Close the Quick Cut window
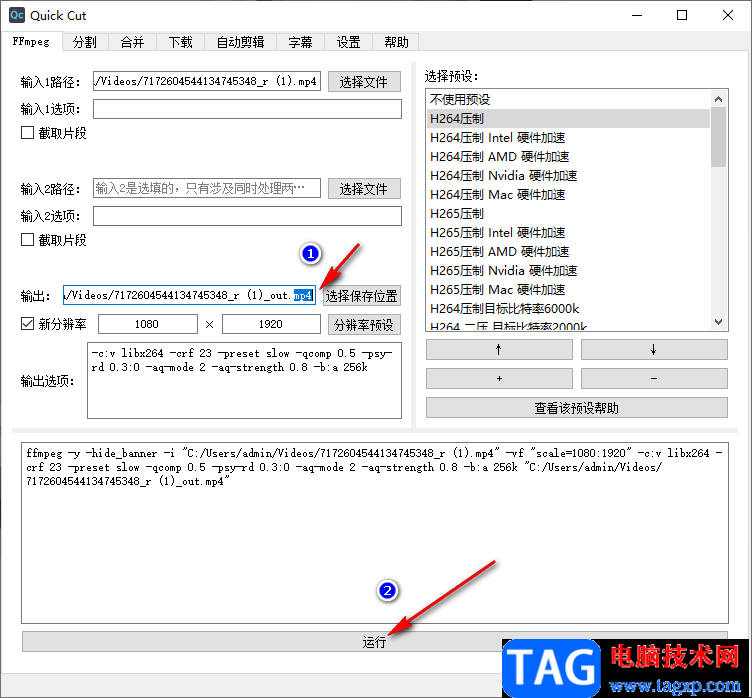The width and height of the screenshot is (752, 698). pos(728,15)
